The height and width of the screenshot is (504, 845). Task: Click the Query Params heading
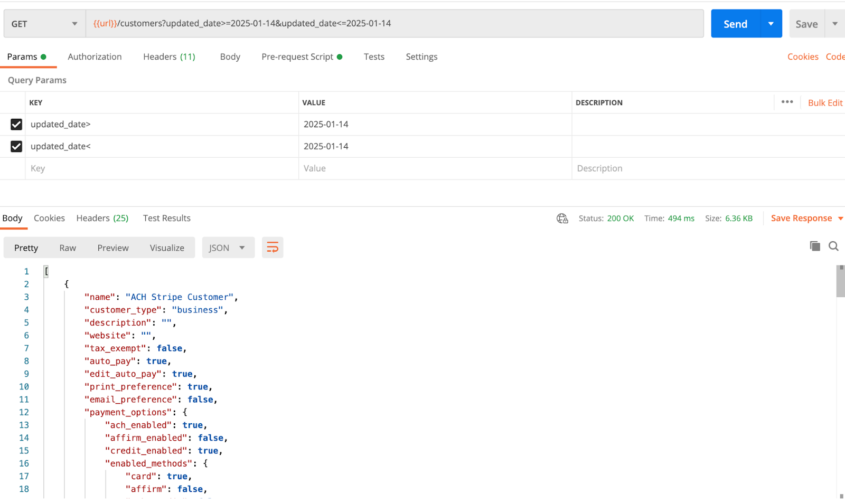click(x=37, y=80)
